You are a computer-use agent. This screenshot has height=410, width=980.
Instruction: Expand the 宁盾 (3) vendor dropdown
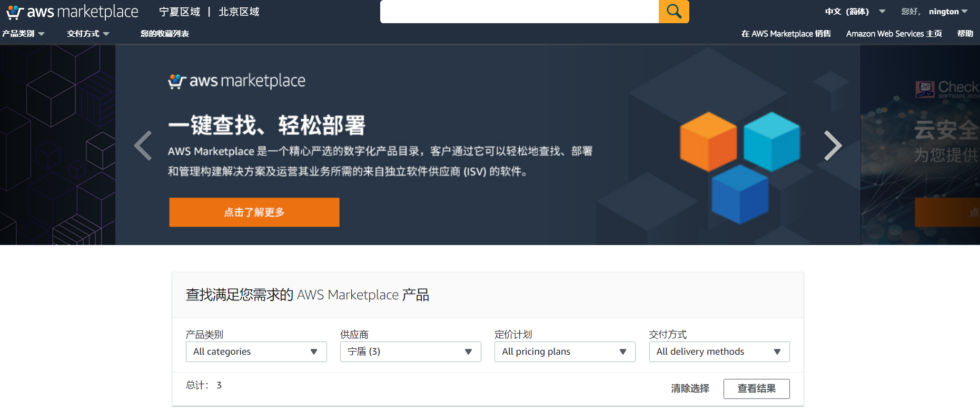tap(410, 352)
